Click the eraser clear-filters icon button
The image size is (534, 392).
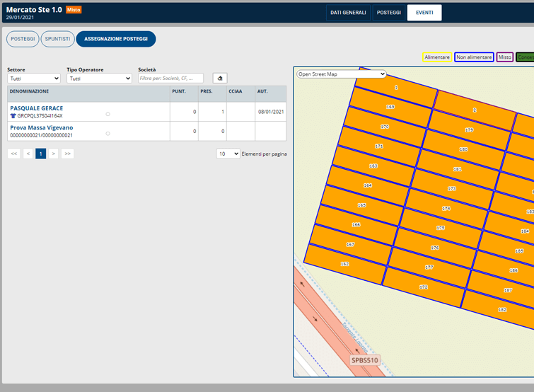point(220,79)
